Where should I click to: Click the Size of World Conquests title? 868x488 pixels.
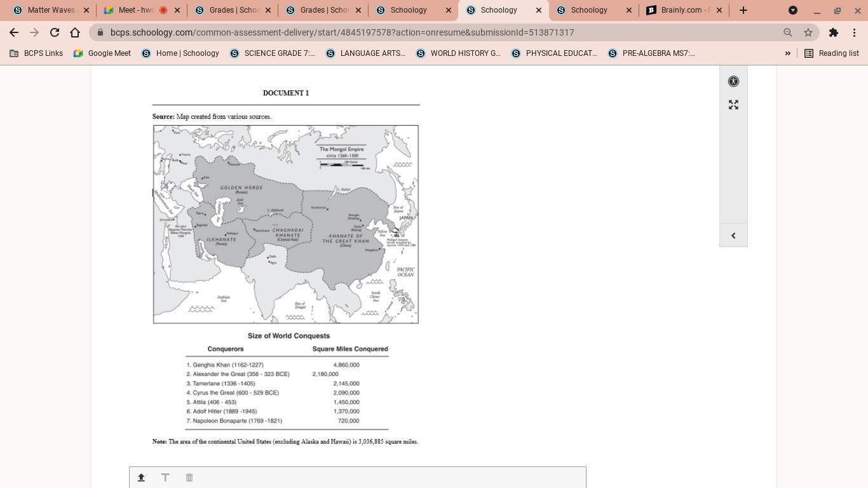click(289, 335)
